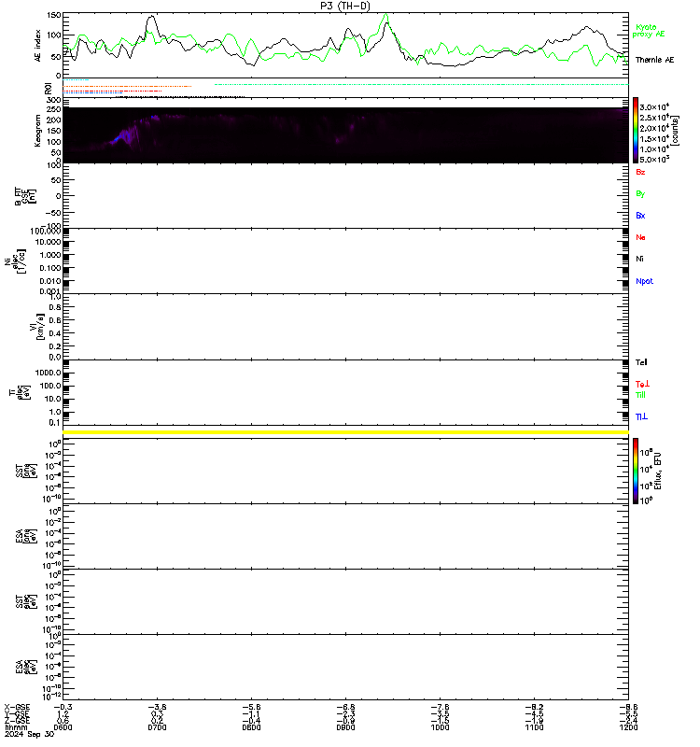Screen dimensions: 700x747
Task: Click the plot title P3 (TH-D)
Action: (x=344, y=6)
